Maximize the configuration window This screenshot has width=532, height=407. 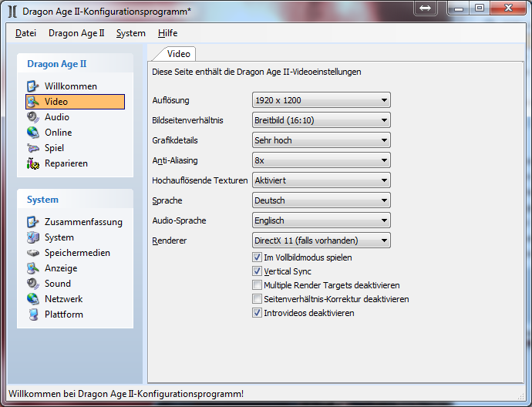480,8
